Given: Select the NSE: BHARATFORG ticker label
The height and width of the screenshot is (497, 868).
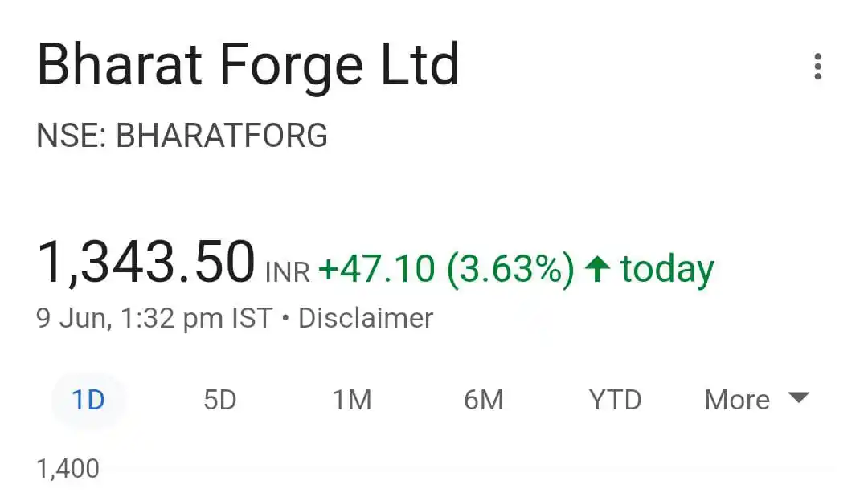Looking at the screenshot, I should (x=183, y=135).
